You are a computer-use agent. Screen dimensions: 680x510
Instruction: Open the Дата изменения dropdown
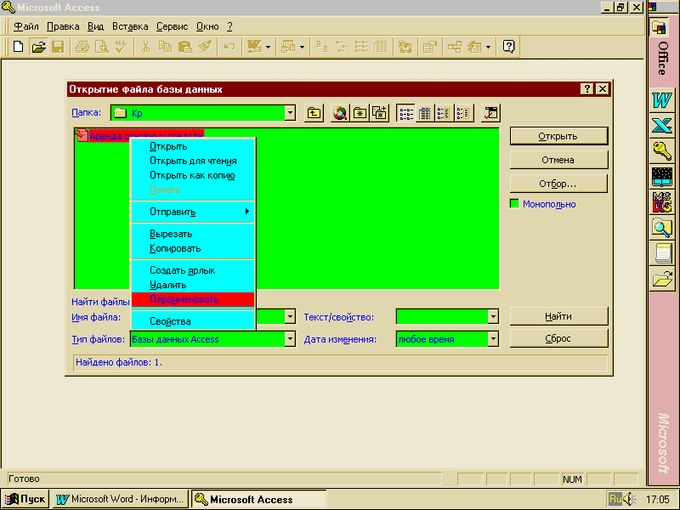click(492, 339)
